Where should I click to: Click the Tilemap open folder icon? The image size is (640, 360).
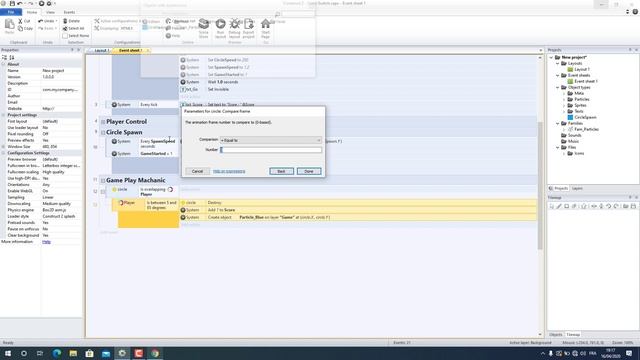[x=625, y=206]
